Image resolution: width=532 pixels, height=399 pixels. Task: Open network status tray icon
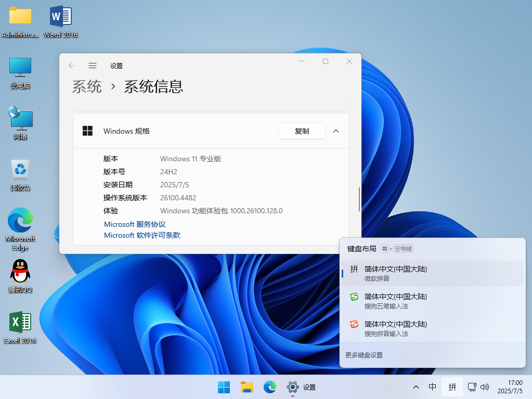(472, 387)
